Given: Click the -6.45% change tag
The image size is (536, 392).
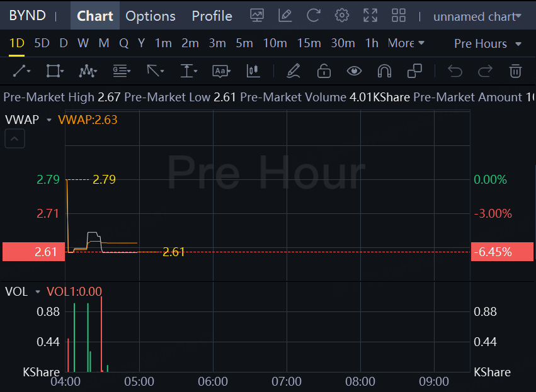Looking at the screenshot, I should pos(502,252).
